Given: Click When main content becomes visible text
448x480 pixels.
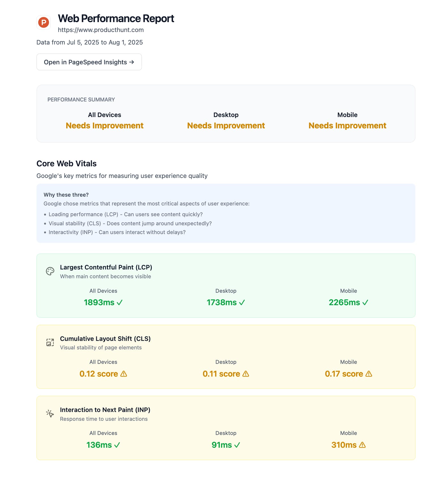Looking at the screenshot, I should point(105,276).
